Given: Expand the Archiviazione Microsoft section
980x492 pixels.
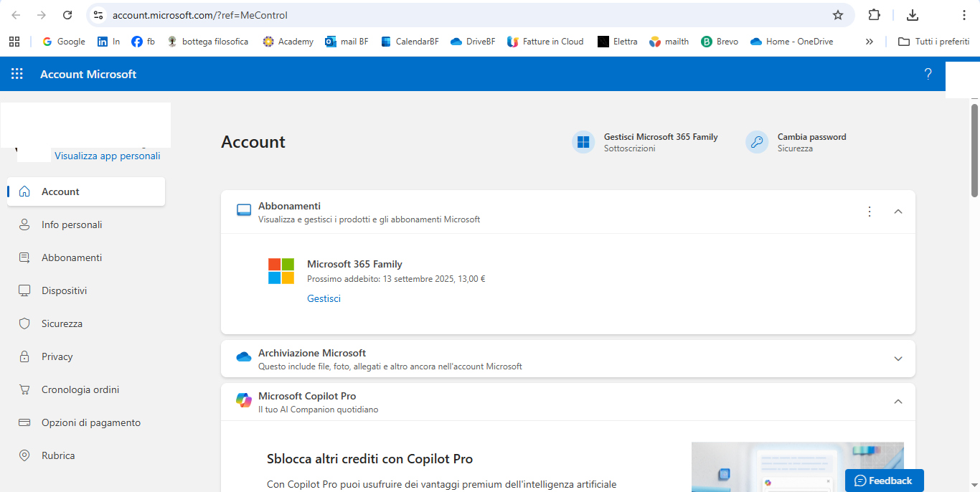Looking at the screenshot, I should [898, 359].
